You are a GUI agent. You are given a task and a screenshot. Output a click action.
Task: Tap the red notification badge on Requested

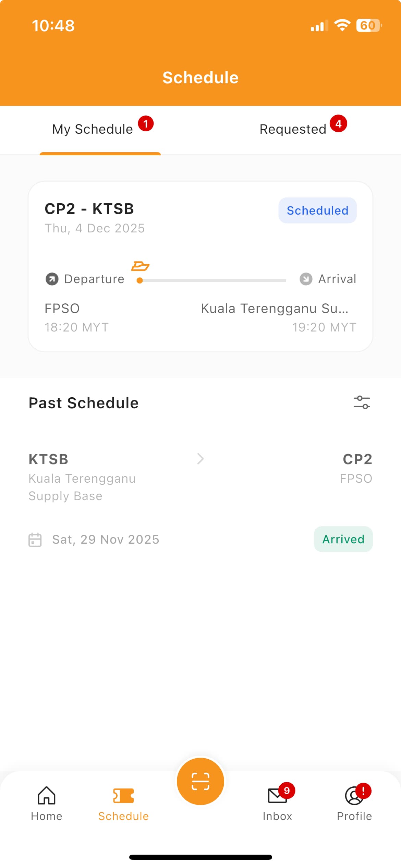pyautogui.click(x=338, y=124)
